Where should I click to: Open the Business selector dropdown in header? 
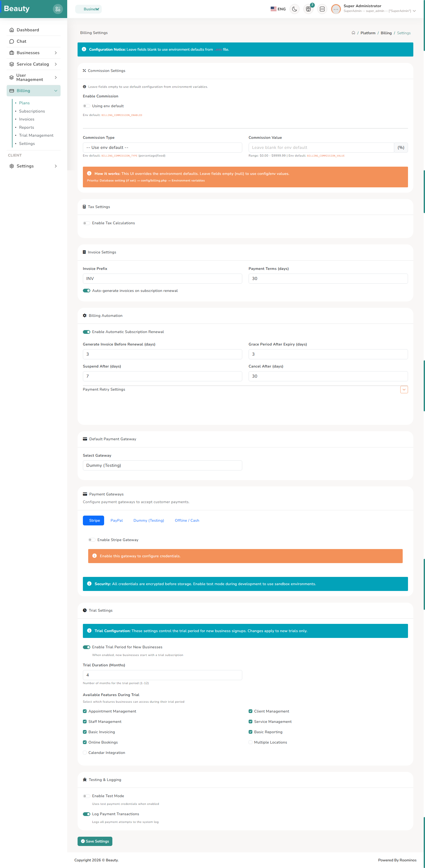click(x=88, y=9)
